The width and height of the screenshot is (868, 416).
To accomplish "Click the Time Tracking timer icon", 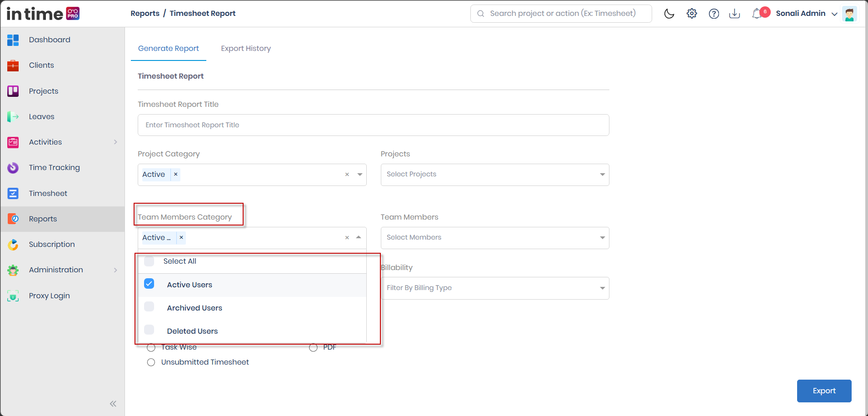I will pos(13,168).
